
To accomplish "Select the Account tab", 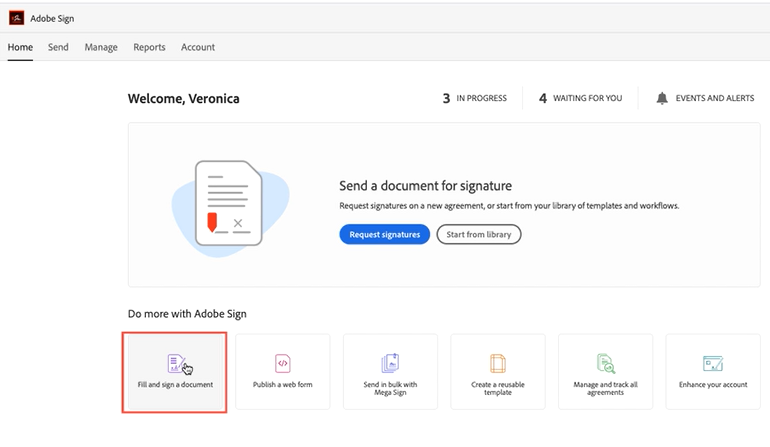I will pos(197,47).
